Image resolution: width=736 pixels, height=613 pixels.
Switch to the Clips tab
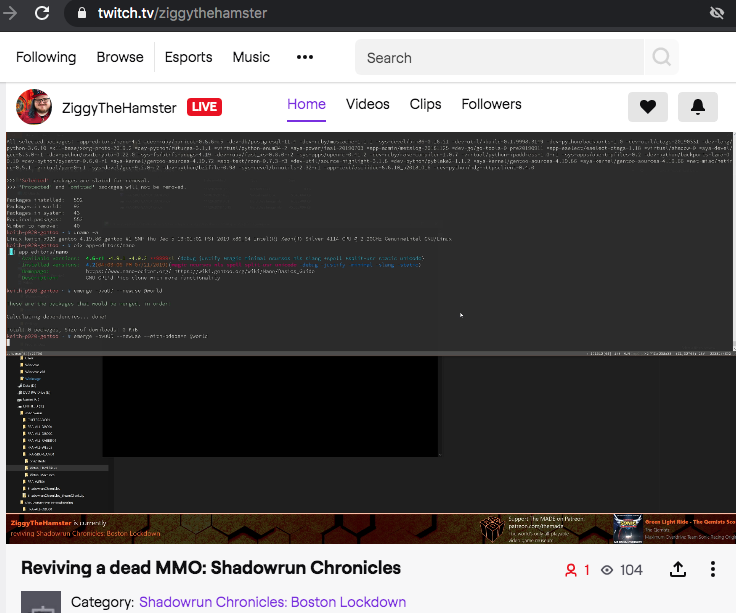pyautogui.click(x=425, y=104)
